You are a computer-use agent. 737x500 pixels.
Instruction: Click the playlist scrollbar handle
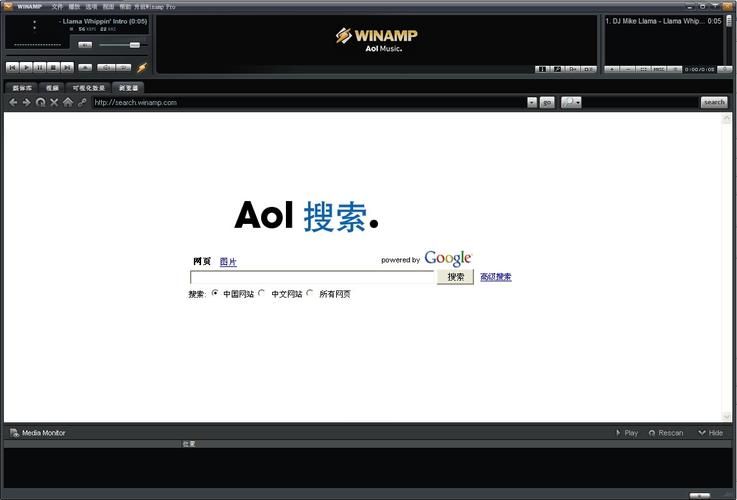729,21
